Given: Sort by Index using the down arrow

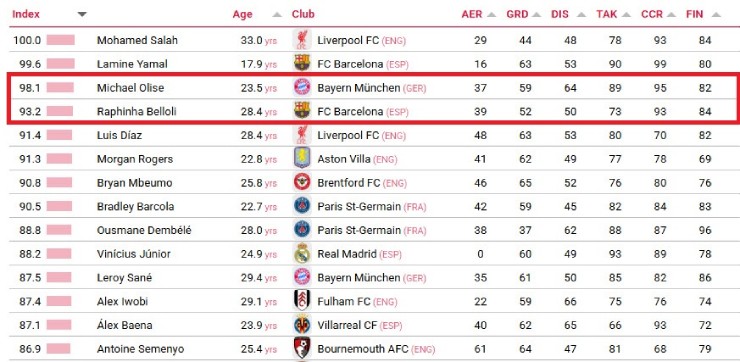Looking at the screenshot, I should (x=82, y=14).
